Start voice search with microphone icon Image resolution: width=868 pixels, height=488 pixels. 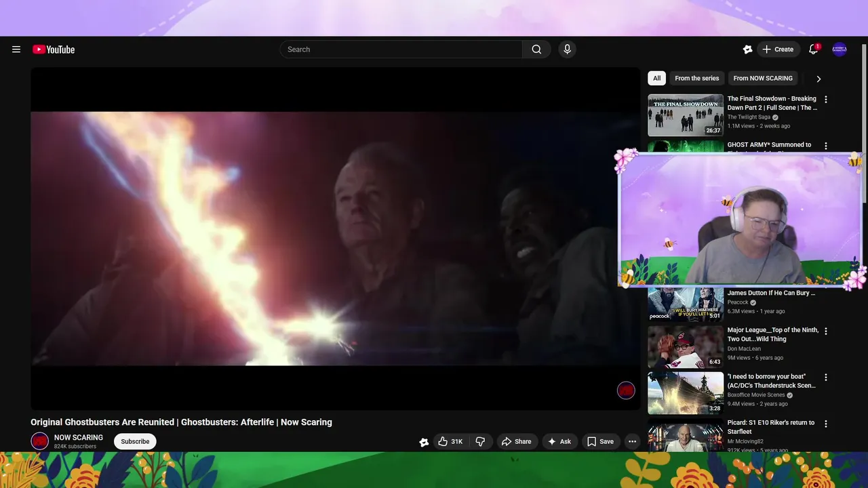pos(568,49)
